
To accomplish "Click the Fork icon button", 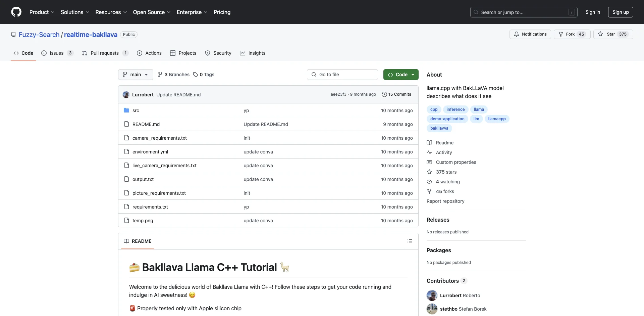I will (561, 34).
